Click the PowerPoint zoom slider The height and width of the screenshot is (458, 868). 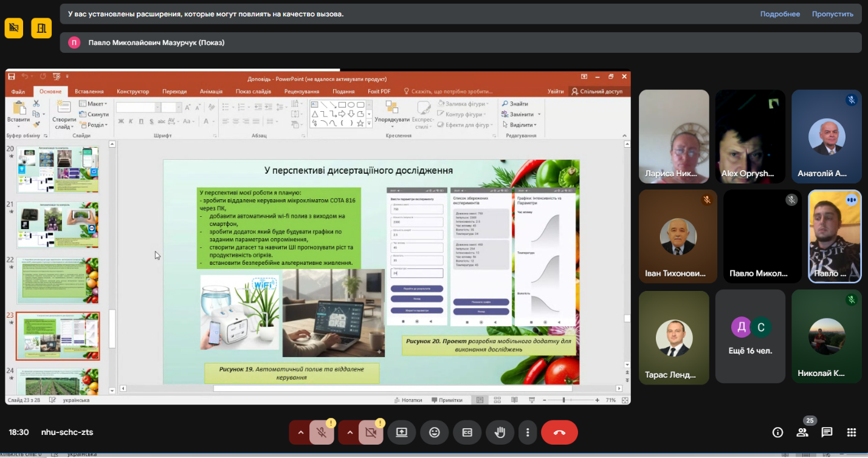point(564,400)
